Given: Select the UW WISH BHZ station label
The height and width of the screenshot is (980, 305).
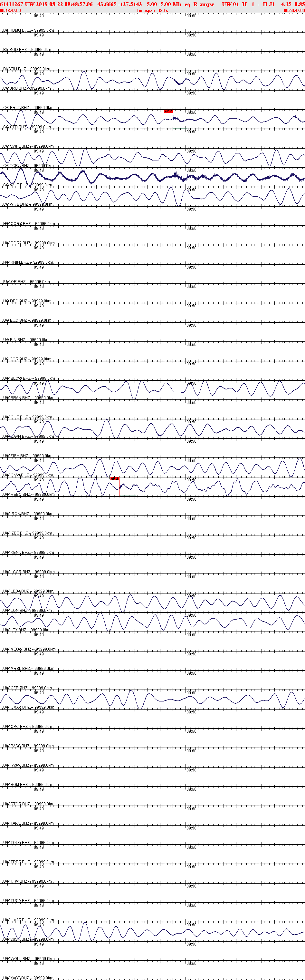Looking at the screenshot, I should click(x=28, y=940).
